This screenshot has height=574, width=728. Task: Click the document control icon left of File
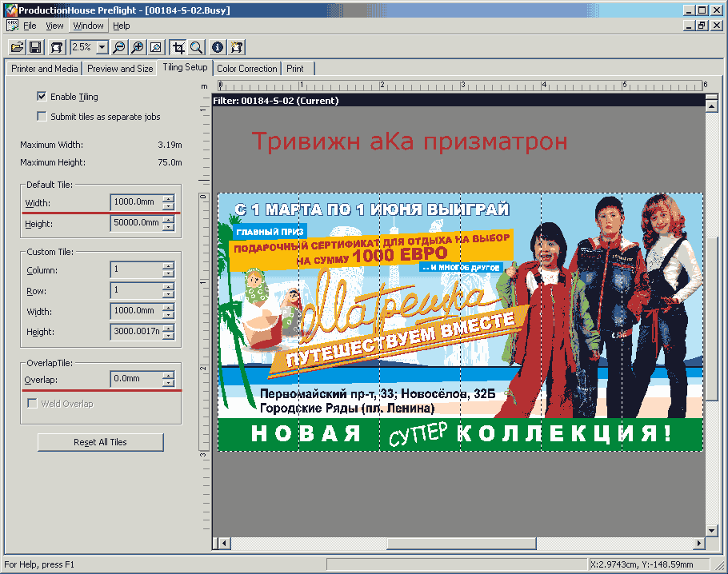(12, 26)
